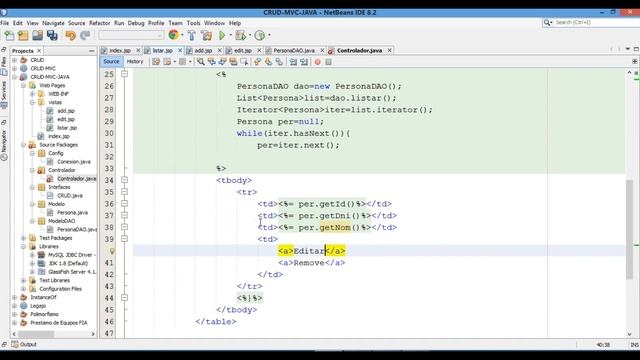Open the browser selection dropdown arrow next to Chrome
The width and height of the screenshot is (640, 360).
pyautogui.click(x=182, y=36)
